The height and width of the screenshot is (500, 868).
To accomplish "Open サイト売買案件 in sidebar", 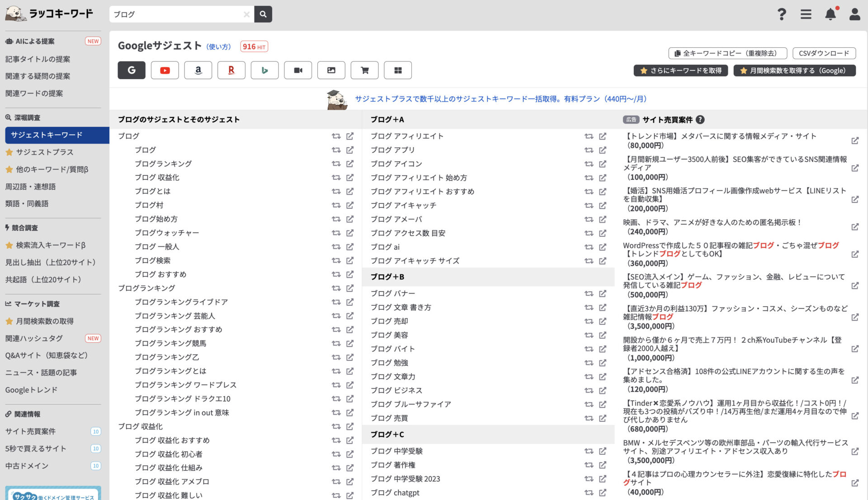I will tap(31, 431).
